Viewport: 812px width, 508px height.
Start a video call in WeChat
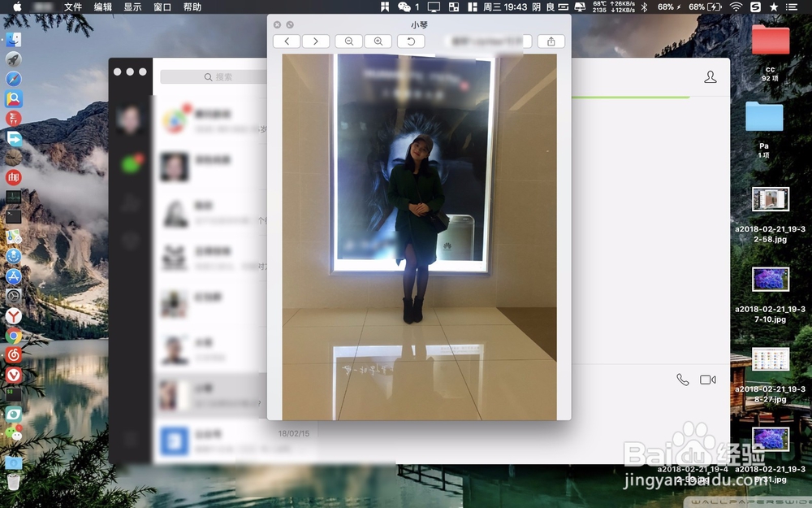[707, 380]
